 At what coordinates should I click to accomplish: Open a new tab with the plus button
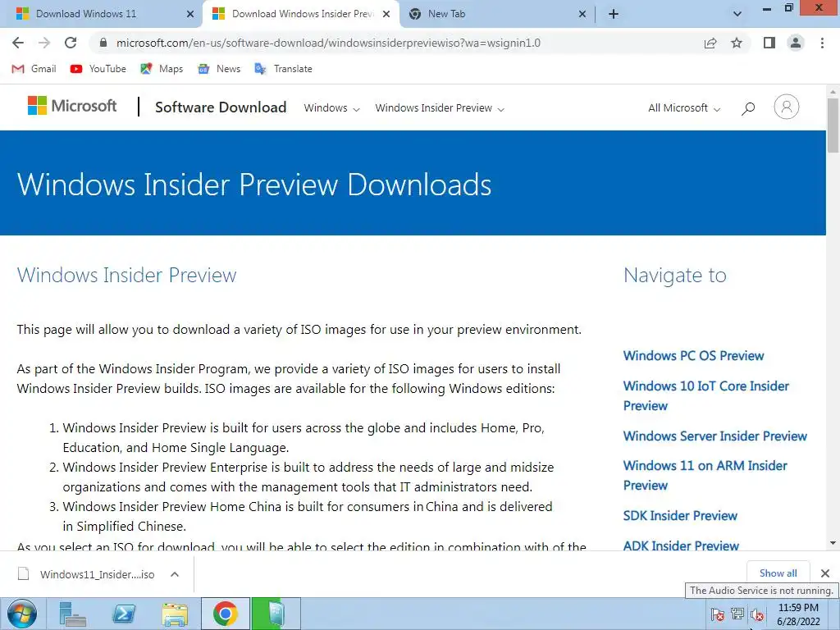point(614,14)
